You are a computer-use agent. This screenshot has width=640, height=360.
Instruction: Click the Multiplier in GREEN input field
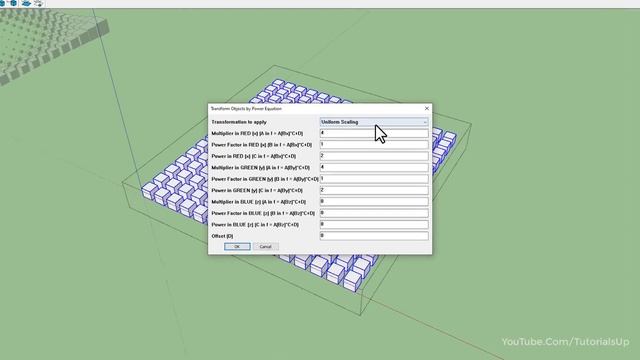click(x=374, y=167)
